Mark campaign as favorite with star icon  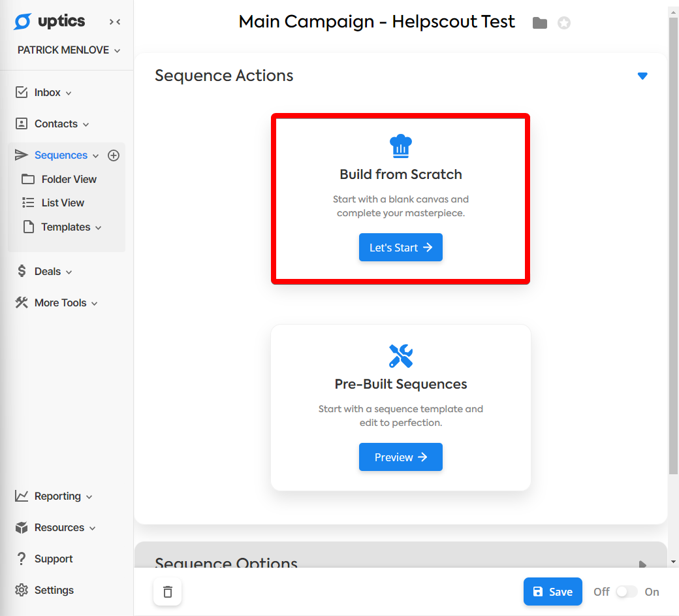tap(564, 22)
